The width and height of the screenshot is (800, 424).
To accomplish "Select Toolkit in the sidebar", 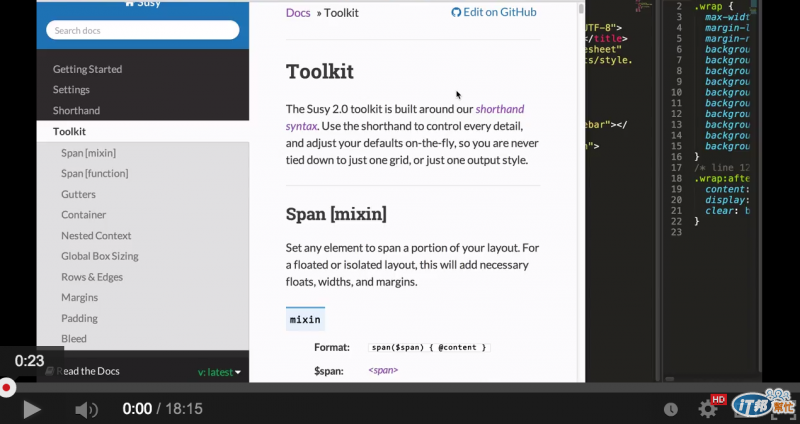I will tap(69, 131).
